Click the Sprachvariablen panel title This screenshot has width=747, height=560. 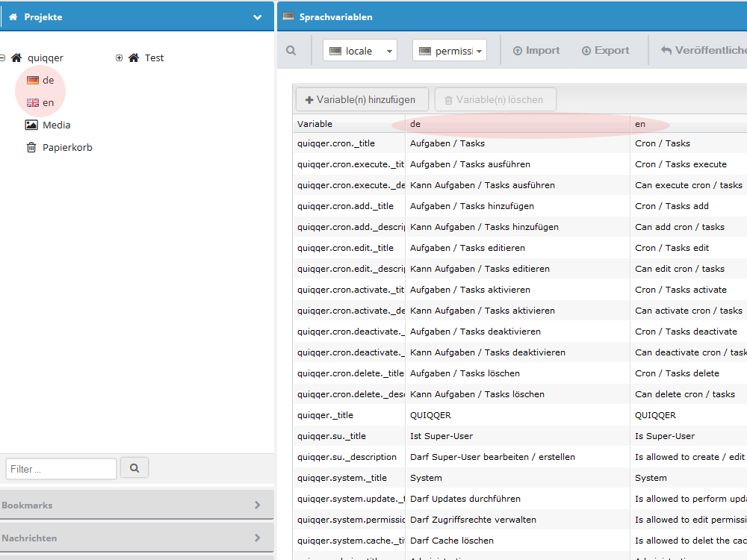pos(336,17)
